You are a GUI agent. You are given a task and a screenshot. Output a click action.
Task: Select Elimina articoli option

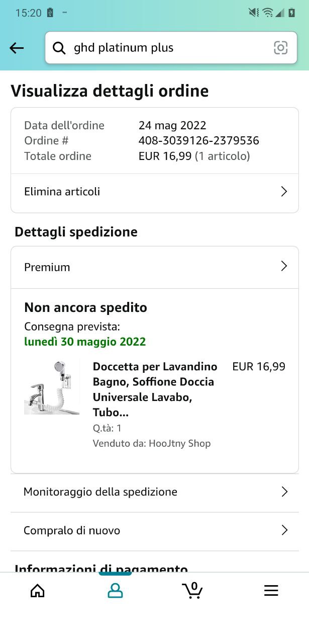click(x=155, y=192)
